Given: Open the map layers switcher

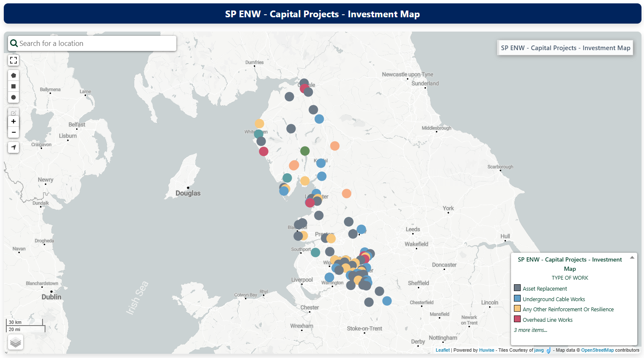Looking at the screenshot, I should coord(15,342).
